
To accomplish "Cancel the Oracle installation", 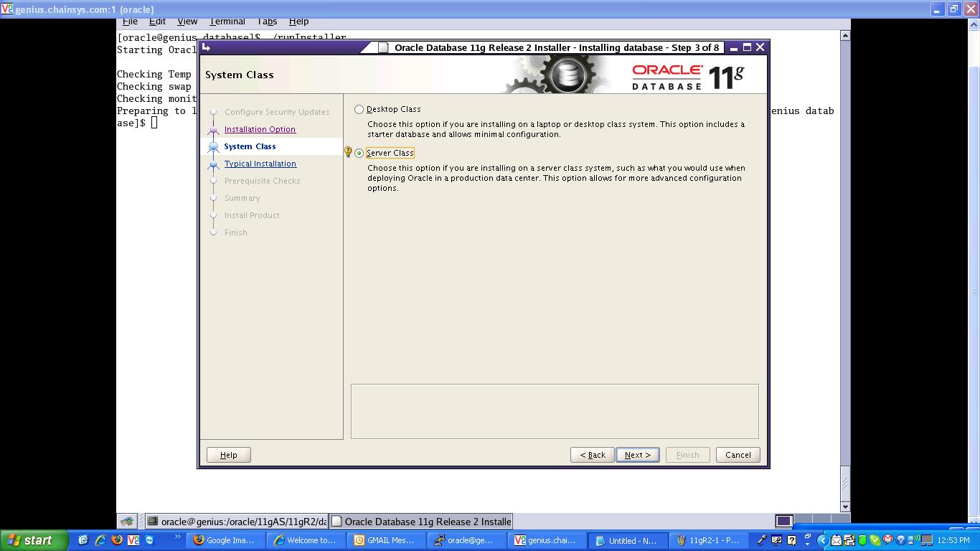I will [738, 455].
